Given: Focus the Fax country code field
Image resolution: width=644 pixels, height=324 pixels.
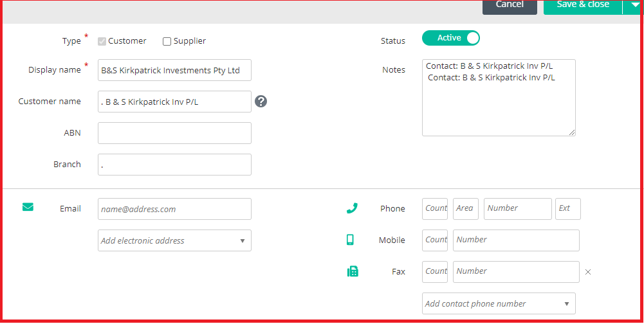Looking at the screenshot, I should (434, 272).
